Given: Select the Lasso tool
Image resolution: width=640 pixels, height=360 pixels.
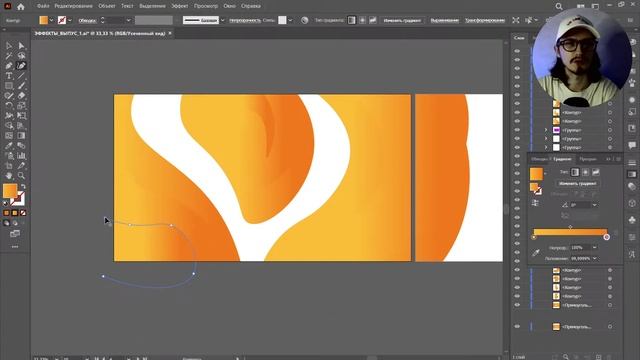Looking at the screenshot, I should [x=21, y=56].
